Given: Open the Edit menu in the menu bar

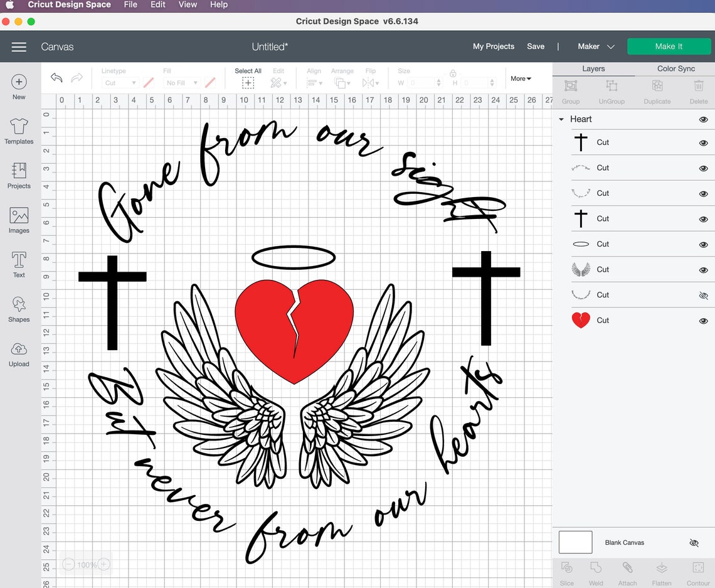Looking at the screenshot, I should click(x=157, y=4).
